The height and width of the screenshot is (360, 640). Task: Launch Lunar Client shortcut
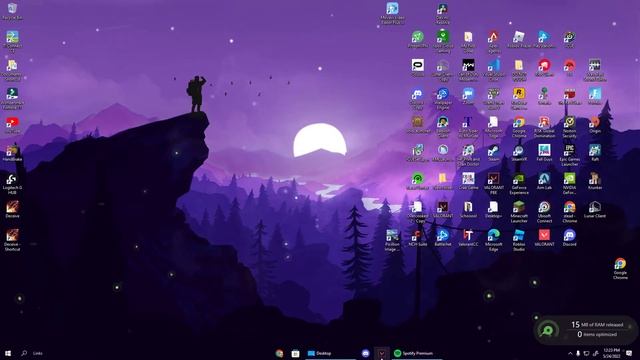(x=595, y=209)
